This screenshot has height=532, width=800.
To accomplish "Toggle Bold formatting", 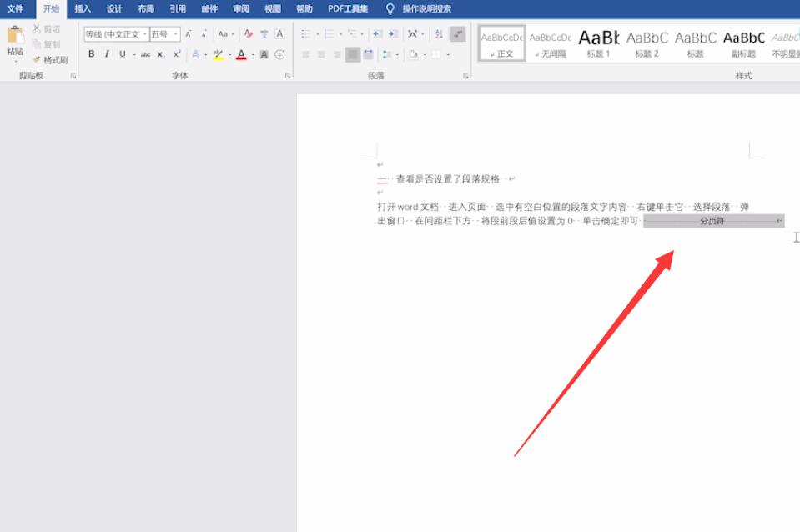I will pos(91,54).
